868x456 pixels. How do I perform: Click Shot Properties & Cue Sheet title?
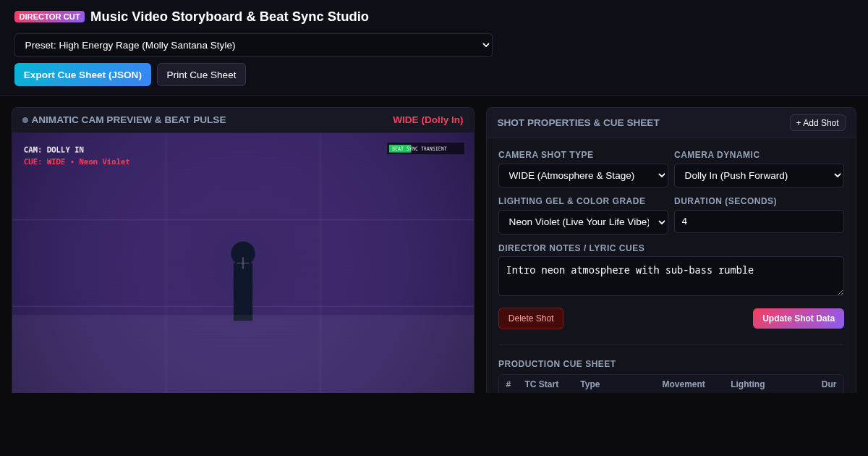pyautogui.click(x=579, y=123)
